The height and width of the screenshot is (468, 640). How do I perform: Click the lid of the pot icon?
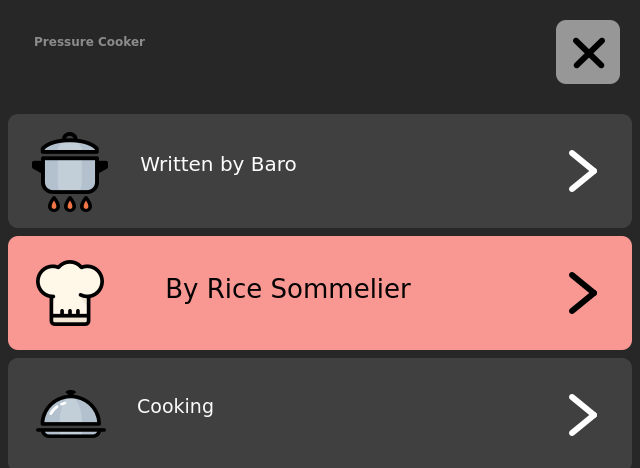(70, 147)
